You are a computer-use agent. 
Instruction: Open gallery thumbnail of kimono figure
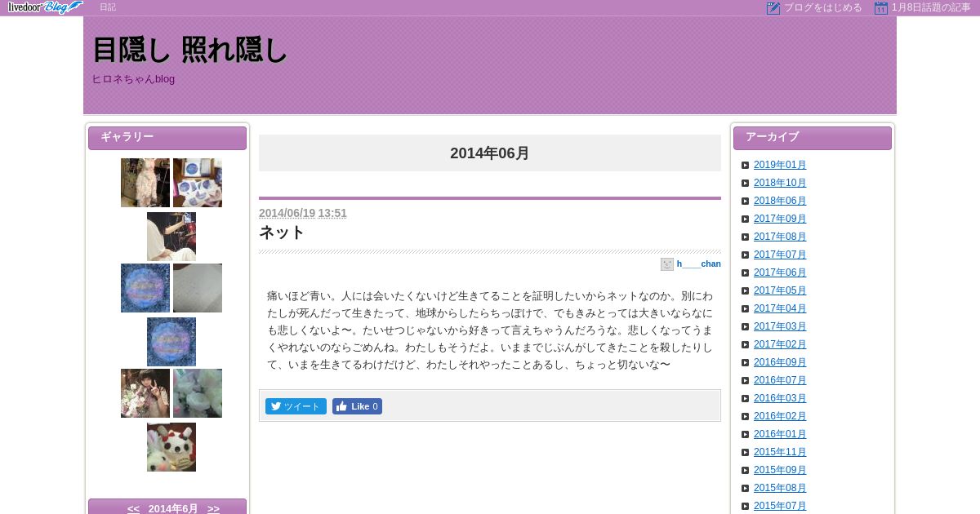(145, 183)
